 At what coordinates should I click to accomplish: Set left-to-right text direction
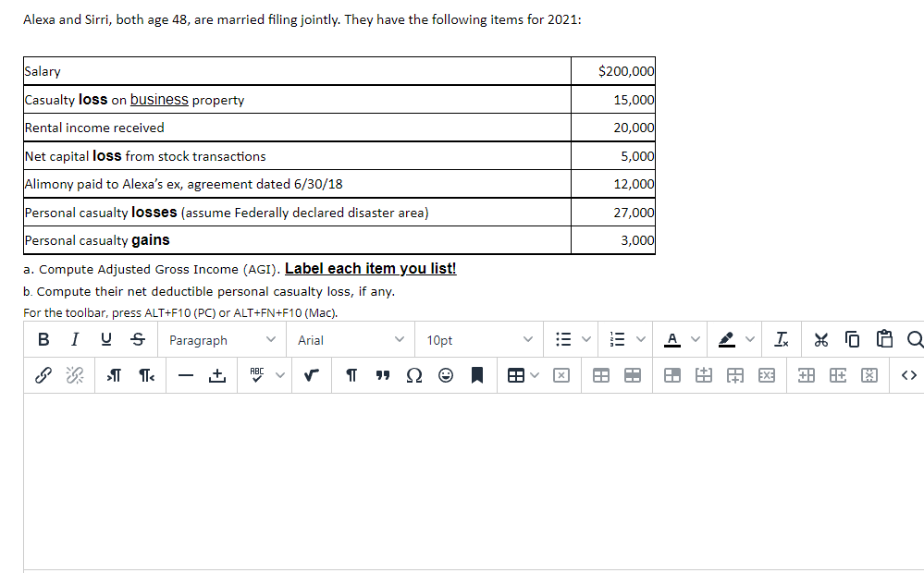(115, 375)
